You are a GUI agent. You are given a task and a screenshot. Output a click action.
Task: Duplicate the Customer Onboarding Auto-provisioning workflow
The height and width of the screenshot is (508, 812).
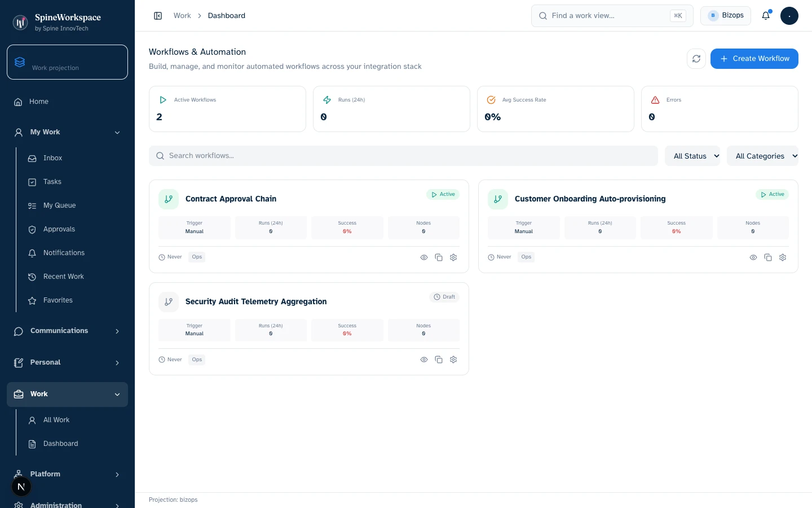click(768, 257)
